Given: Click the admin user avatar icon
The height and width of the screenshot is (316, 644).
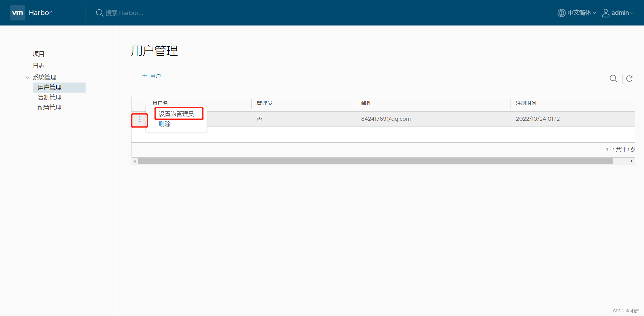Looking at the screenshot, I should [x=606, y=13].
